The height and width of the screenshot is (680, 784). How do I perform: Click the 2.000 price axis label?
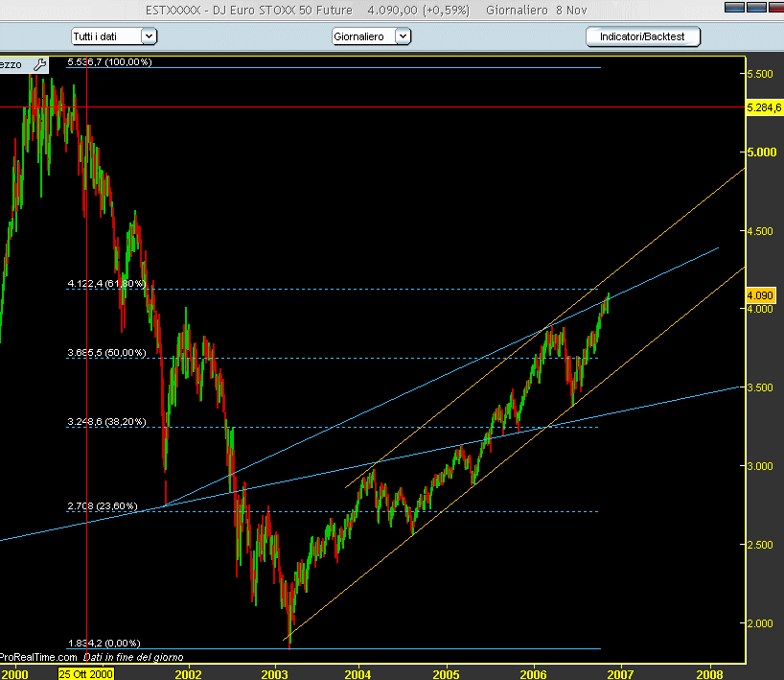(x=760, y=623)
